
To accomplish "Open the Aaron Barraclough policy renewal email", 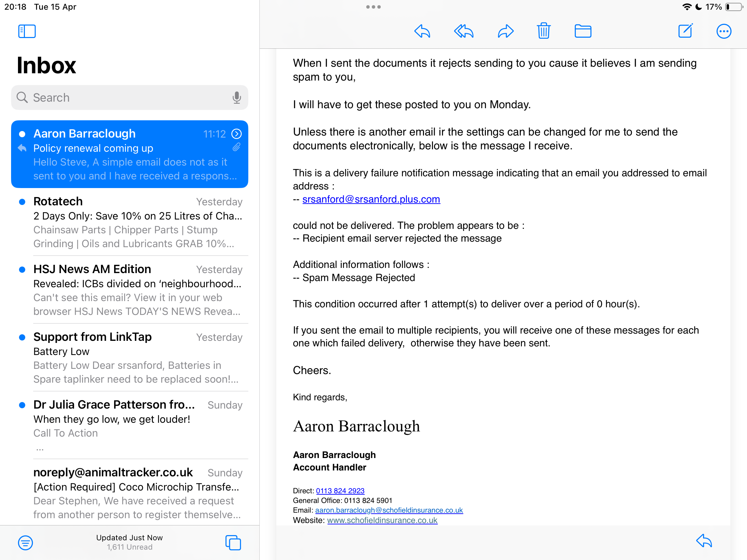I will tap(130, 154).
